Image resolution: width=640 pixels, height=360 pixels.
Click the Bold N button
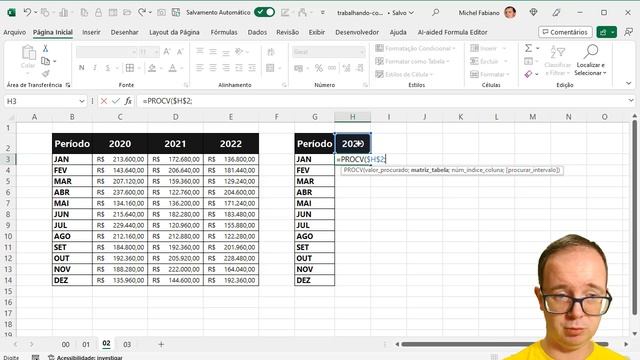pyautogui.click(x=82, y=68)
